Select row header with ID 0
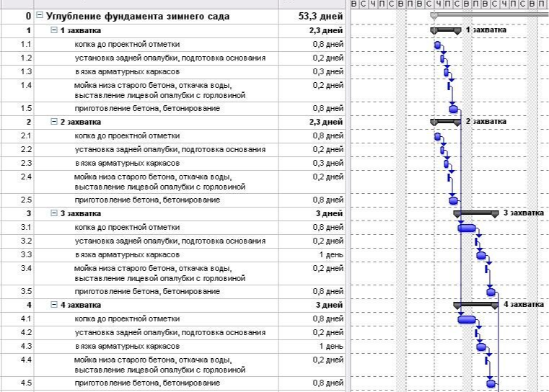The height and width of the screenshot is (392, 549). [x=17, y=16]
